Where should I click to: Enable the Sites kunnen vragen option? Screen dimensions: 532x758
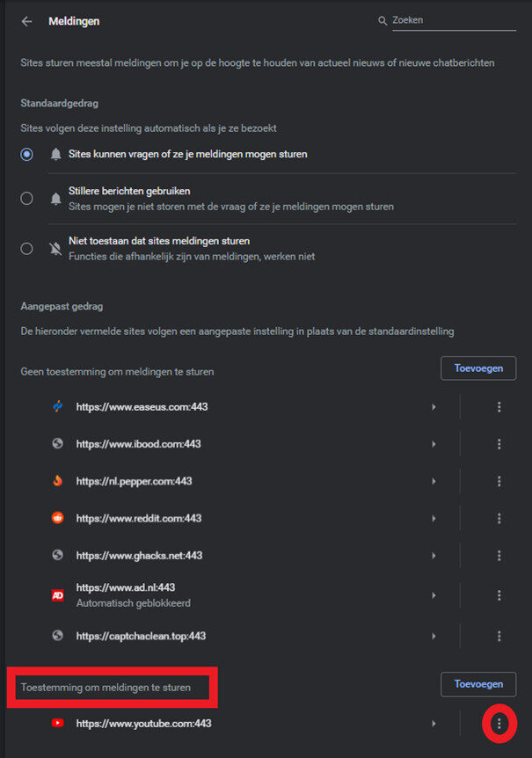(26, 154)
